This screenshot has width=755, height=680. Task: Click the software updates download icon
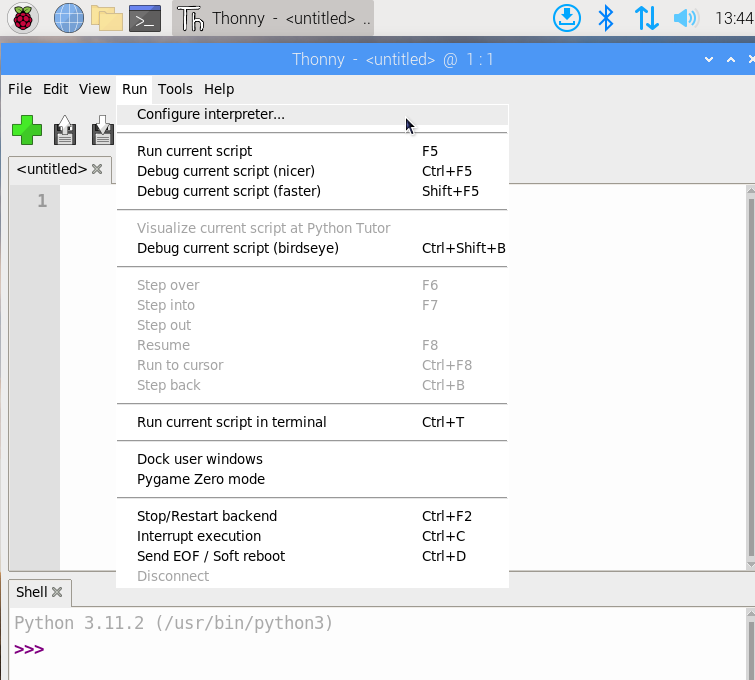tap(567, 18)
